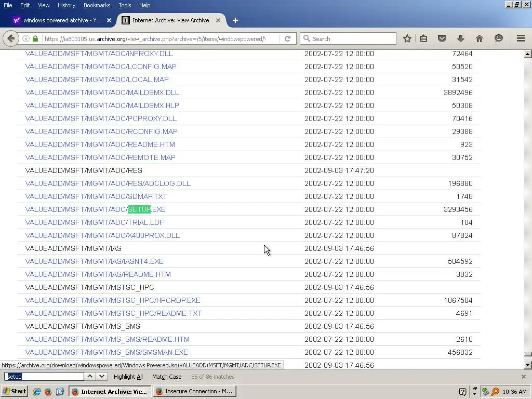This screenshot has width=532, height=399.
Task: Open the View menu
Action: point(44,5)
